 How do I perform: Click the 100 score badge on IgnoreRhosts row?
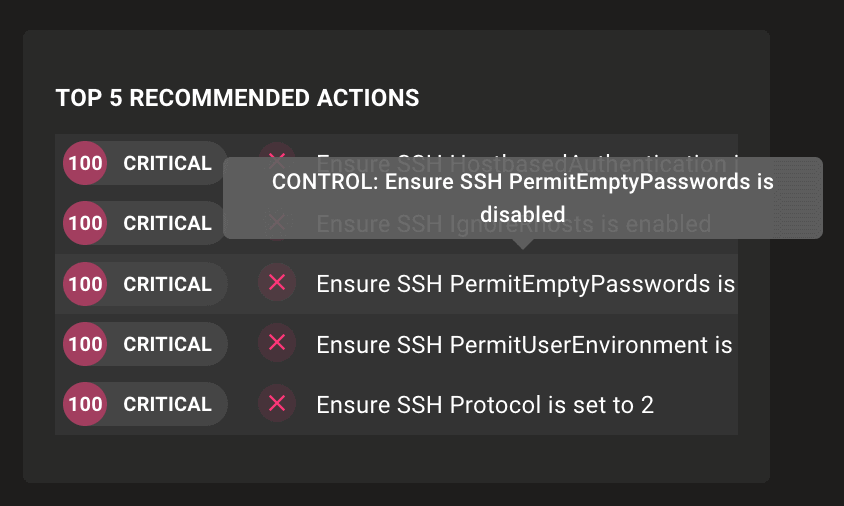86,223
